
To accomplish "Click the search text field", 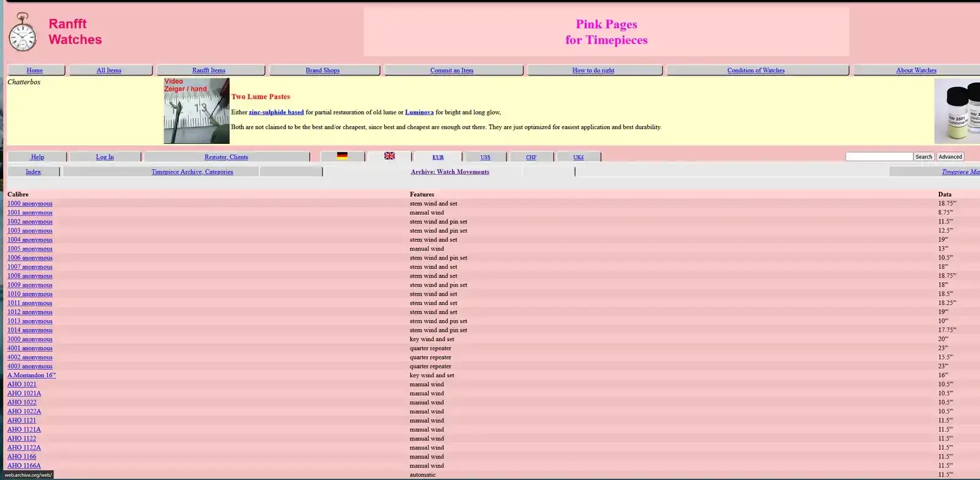I will 879,157.
